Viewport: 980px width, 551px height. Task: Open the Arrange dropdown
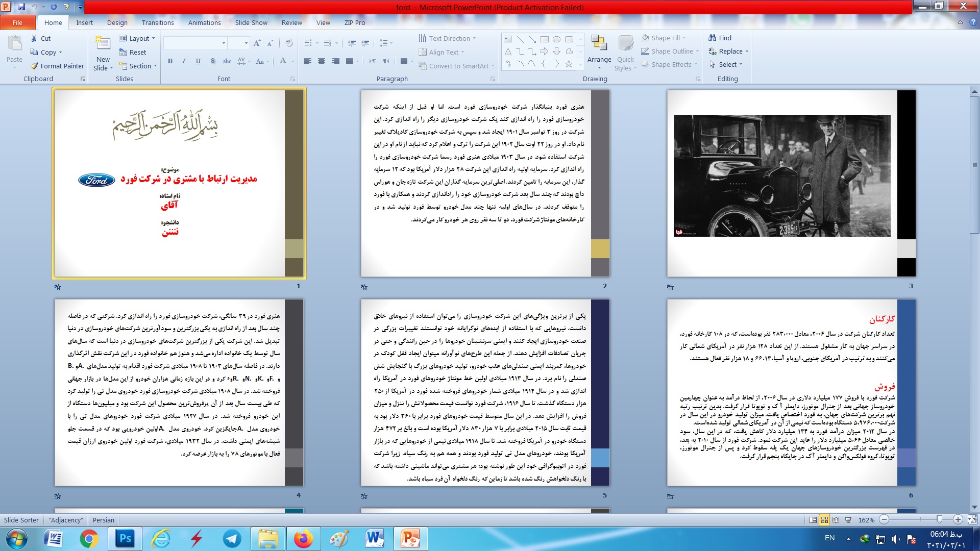point(599,53)
